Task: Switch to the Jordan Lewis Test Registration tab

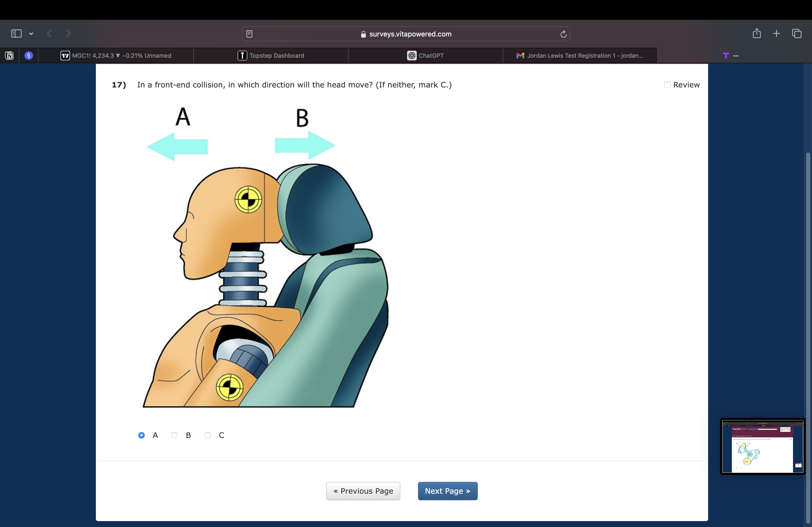Action: click(580, 56)
